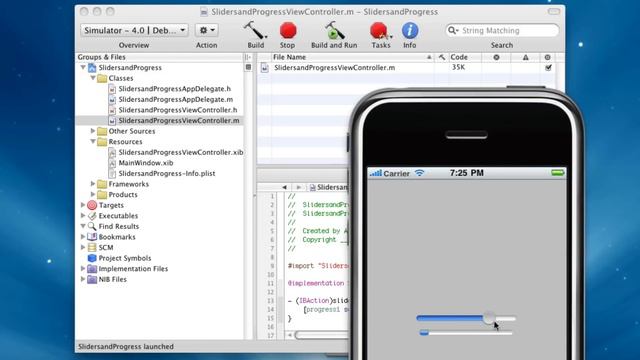Click the 35K code size cell
Viewport: 640px width, 360px height.
(x=458, y=67)
